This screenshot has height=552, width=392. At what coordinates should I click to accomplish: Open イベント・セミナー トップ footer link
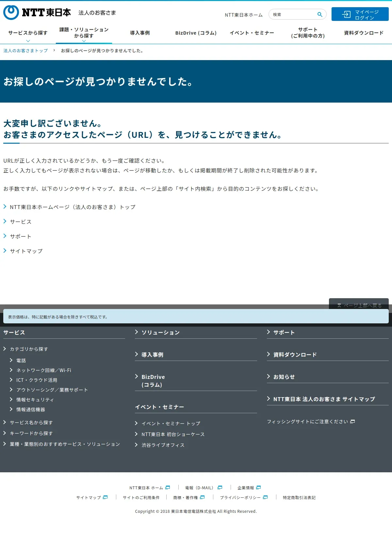click(171, 424)
